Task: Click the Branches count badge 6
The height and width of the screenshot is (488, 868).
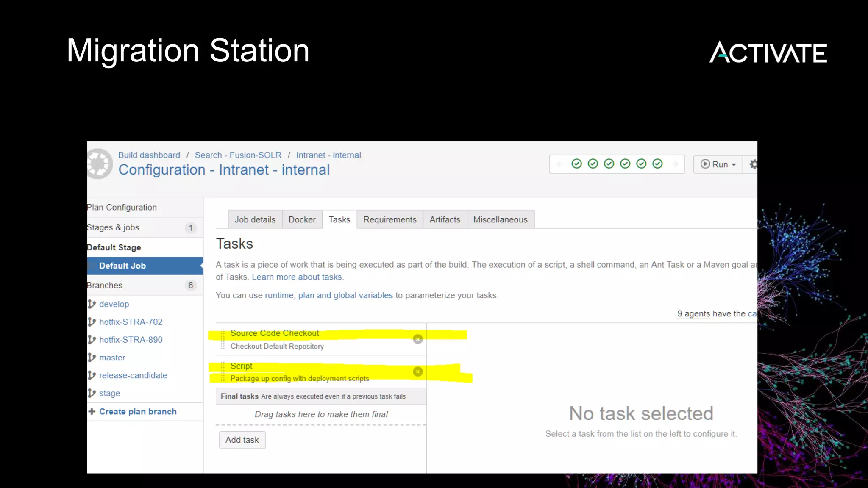Action: pos(191,285)
